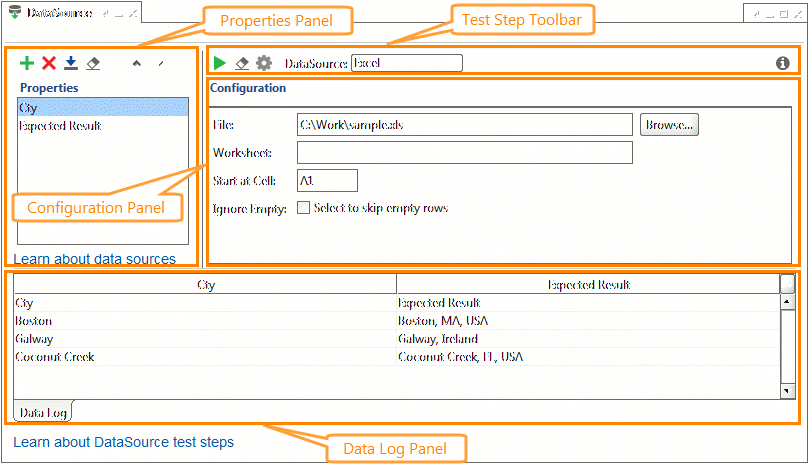The height and width of the screenshot is (471, 809).
Task: Move the property up with the arrow
Action: (137, 63)
